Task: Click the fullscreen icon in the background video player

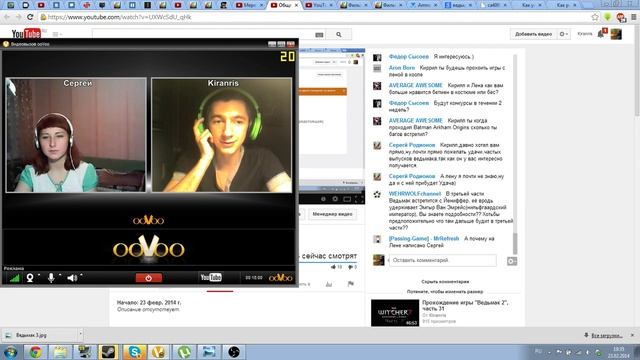Action: tap(359, 199)
